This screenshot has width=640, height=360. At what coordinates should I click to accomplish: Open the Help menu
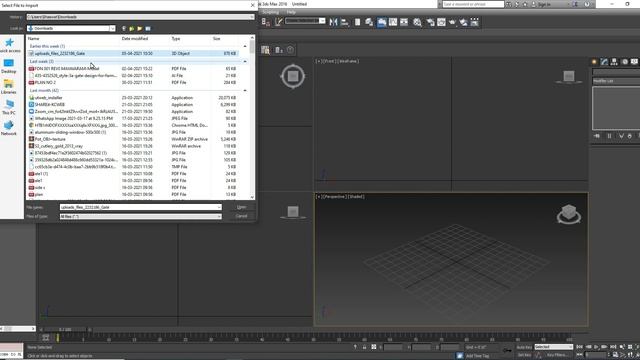[291, 12]
